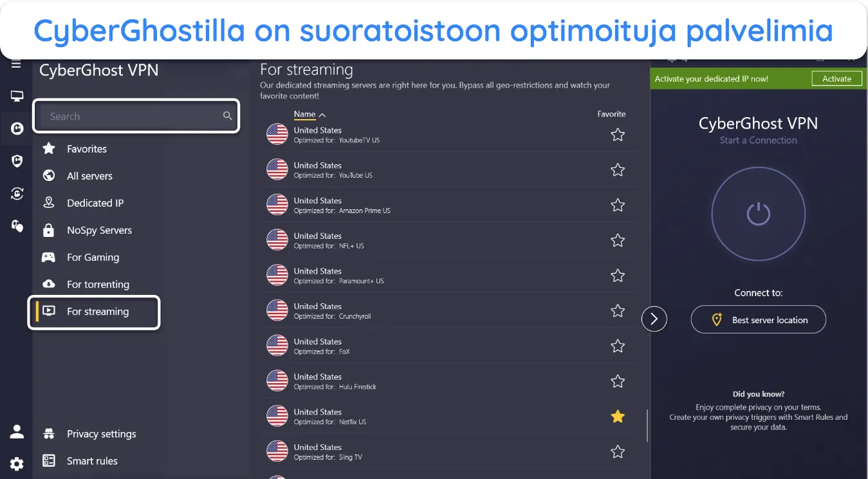Open the shield privacy icon in sidebar
Viewport: 868px width, 479px height.
(17, 161)
